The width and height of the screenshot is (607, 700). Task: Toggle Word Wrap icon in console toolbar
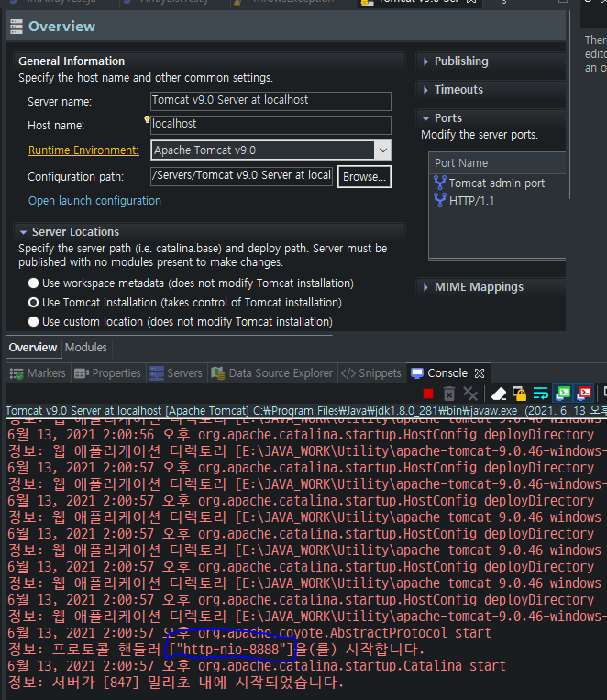pos(540,394)
